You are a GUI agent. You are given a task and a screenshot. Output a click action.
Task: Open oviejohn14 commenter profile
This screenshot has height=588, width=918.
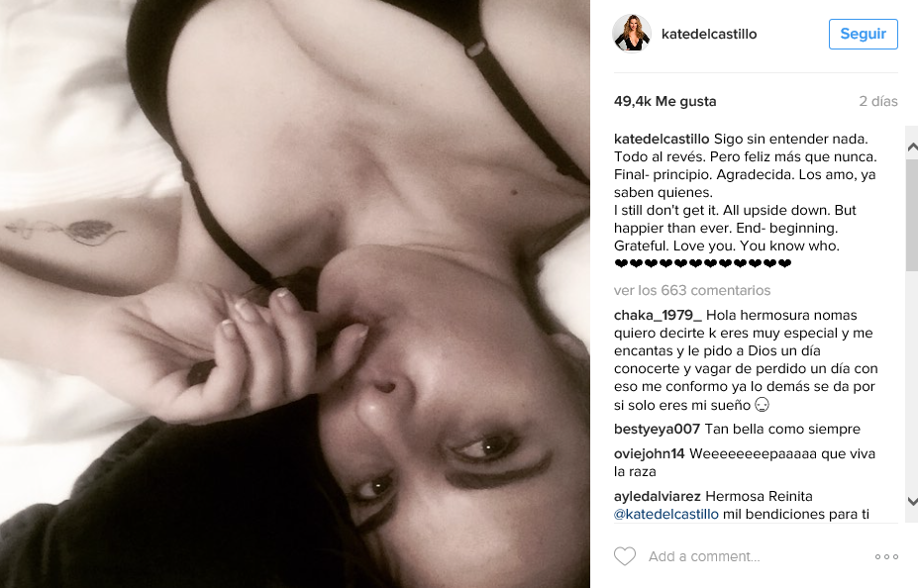pos(650,453)
